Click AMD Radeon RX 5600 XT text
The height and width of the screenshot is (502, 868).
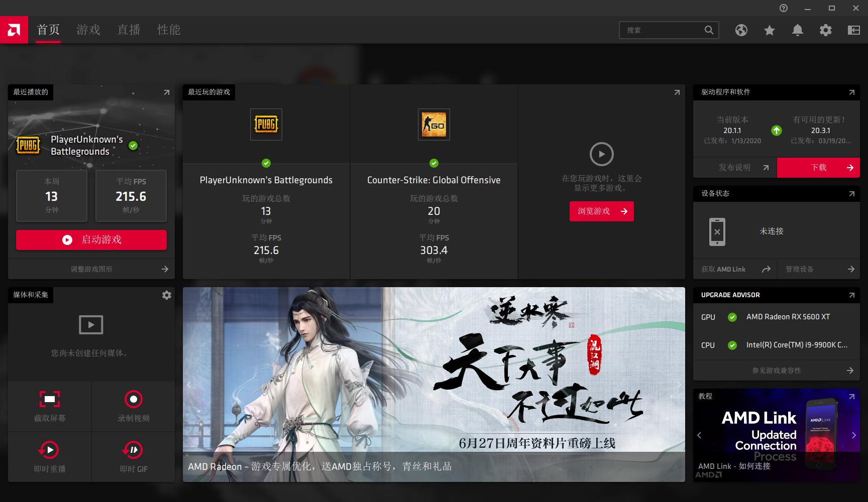[788, 317]
